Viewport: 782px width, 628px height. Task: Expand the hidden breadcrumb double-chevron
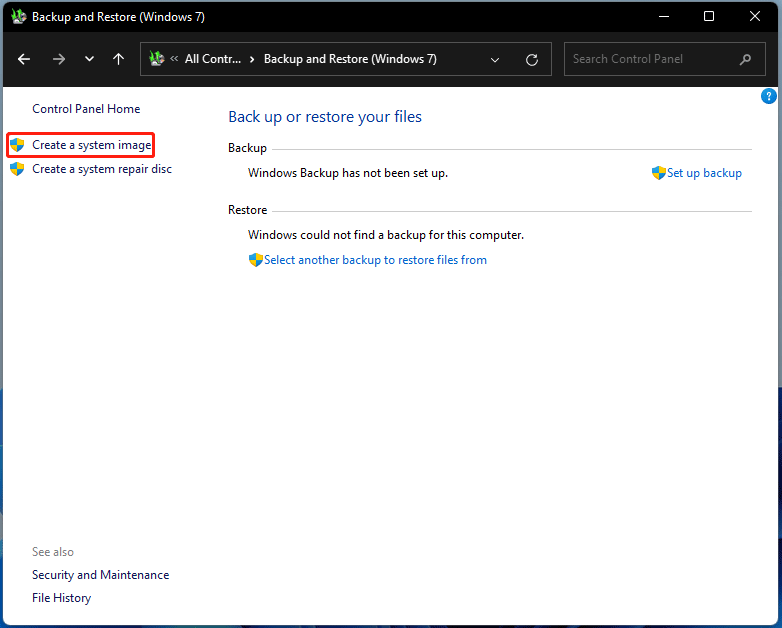pos(174,60)
